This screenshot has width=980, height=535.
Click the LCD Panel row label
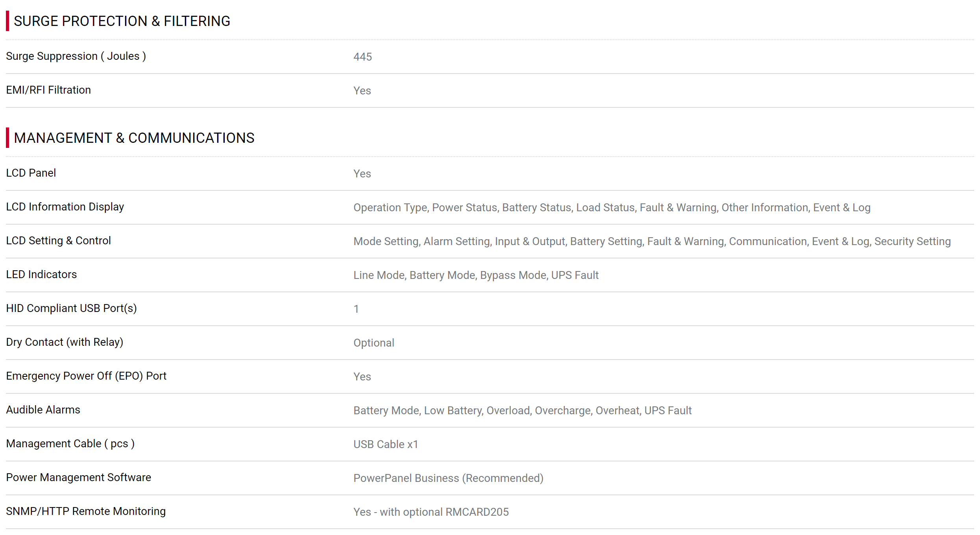point(31,173)
